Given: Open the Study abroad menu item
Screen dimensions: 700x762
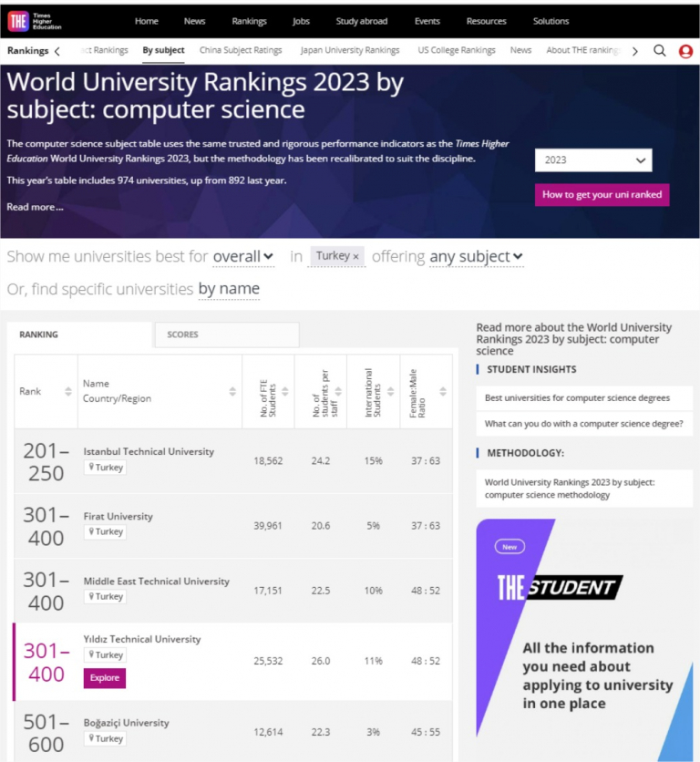Looking at the screenshot, I should [362, 21].
